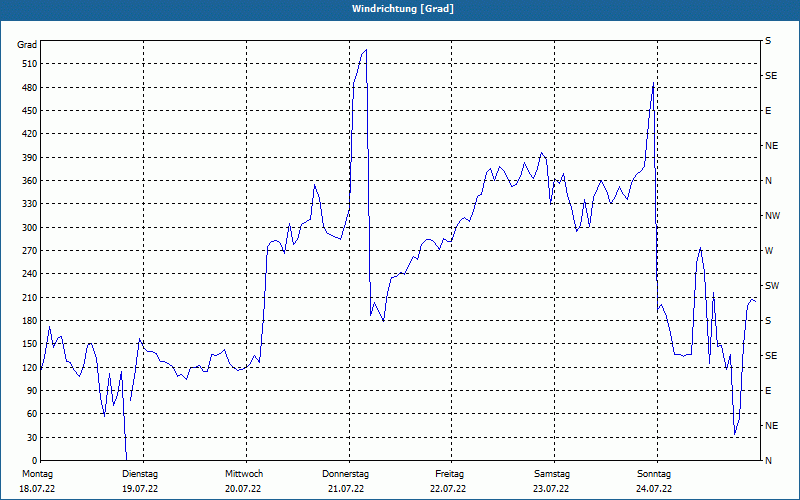Click the N compass label level with 360
This screenshot has height=500, width=800.
click(768, 181)
